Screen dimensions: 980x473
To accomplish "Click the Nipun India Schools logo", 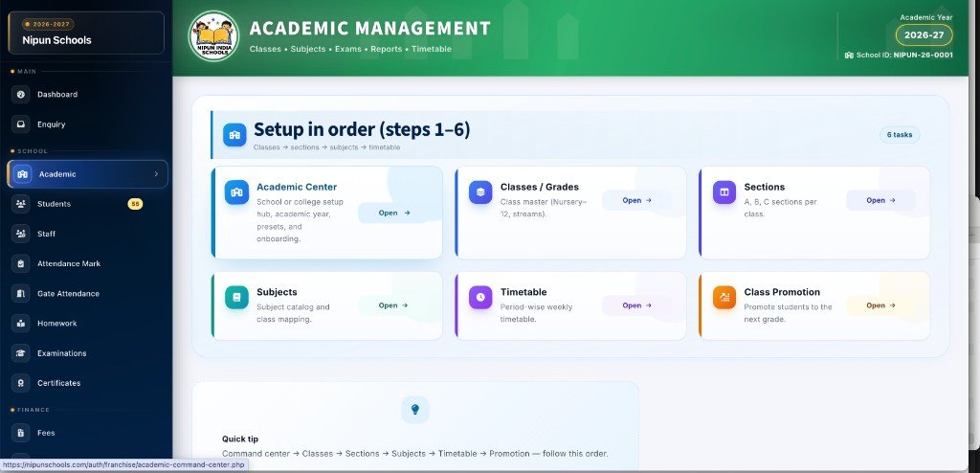I will (x=213, y=36).
